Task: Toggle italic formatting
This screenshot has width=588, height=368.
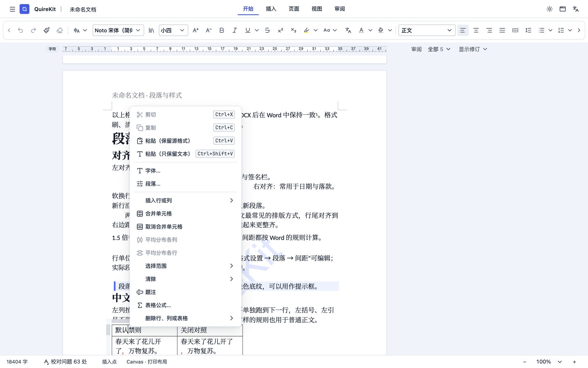Action: pos(234,30)
